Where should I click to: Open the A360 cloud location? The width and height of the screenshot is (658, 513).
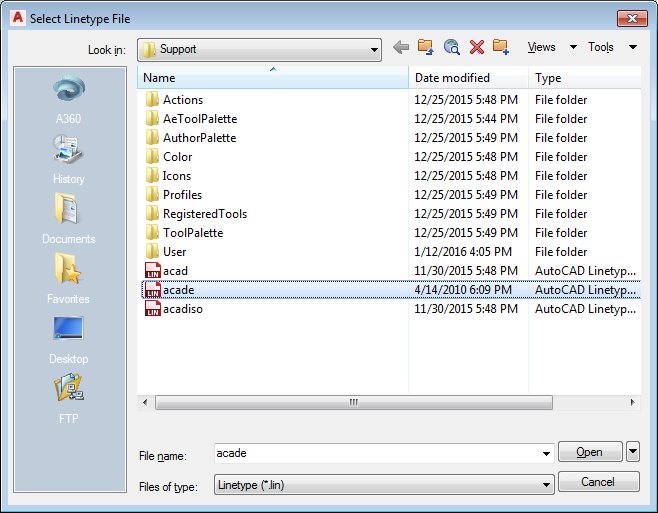(x=69, y=100)
